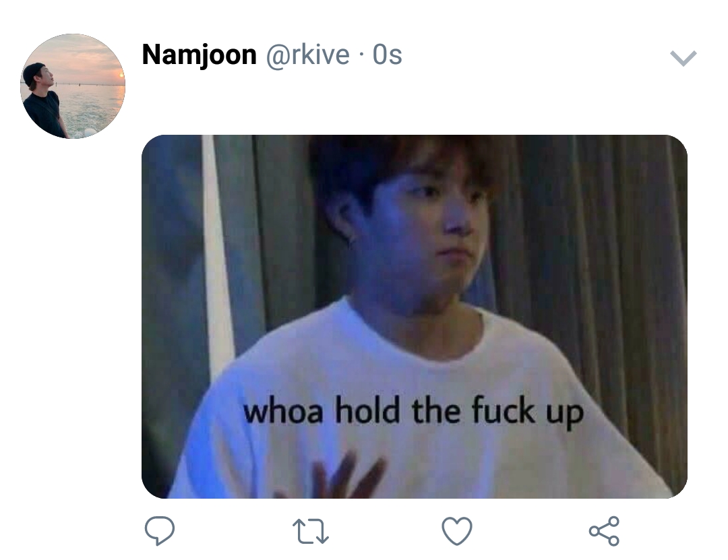This screenshot has height=560, width=728.
Task: Tap the dot separator before the timestamp
Action: click(x=361, y=56)
